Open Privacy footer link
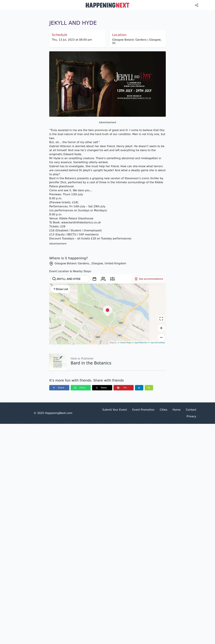Screen dimensions: 215x644 pyautogui.click(x=191, y=416)
